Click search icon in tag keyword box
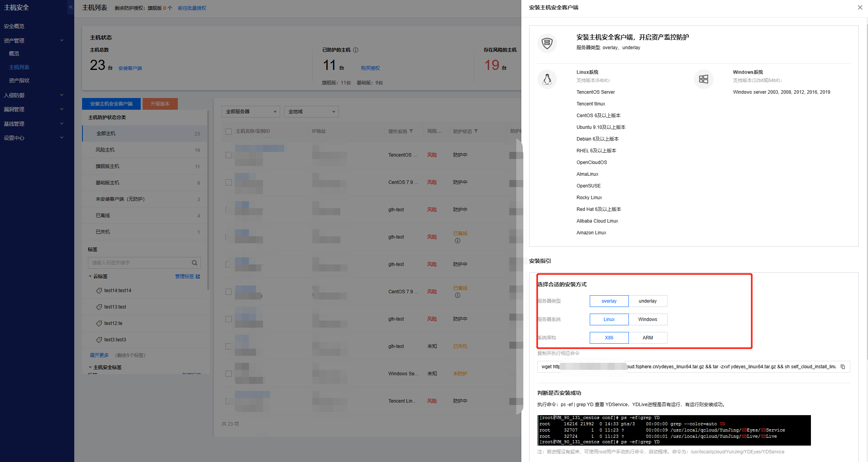Screen dimensions: 868x462 [x=194, y=263]
